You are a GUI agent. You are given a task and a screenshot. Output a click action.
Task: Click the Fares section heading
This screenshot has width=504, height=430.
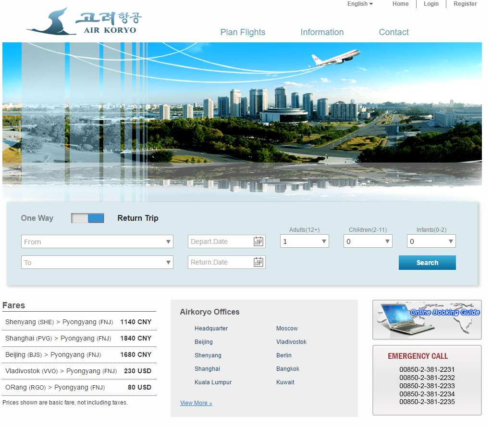13,305
